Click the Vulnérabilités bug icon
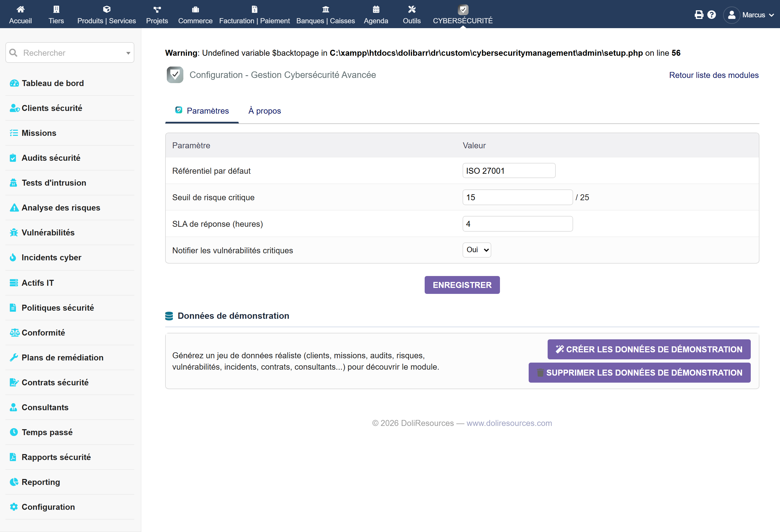 (14, 232)
